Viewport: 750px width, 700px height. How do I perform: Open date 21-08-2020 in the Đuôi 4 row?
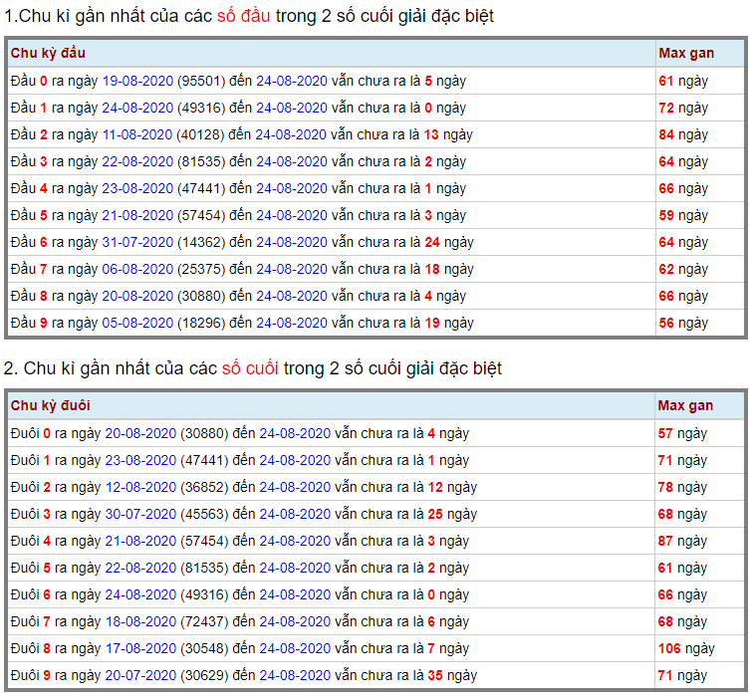140,541
